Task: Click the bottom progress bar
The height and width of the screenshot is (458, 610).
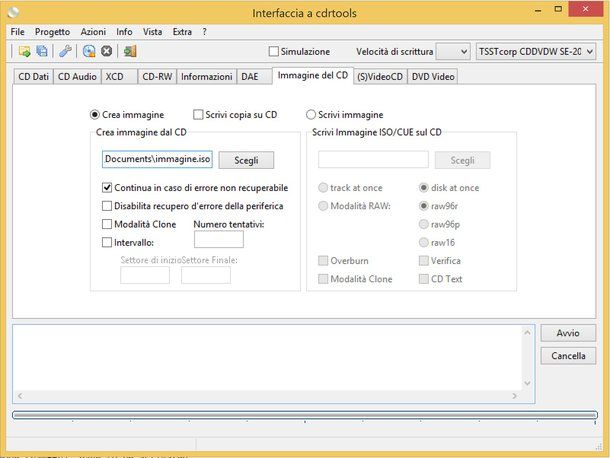Action: tap(305, 415)
